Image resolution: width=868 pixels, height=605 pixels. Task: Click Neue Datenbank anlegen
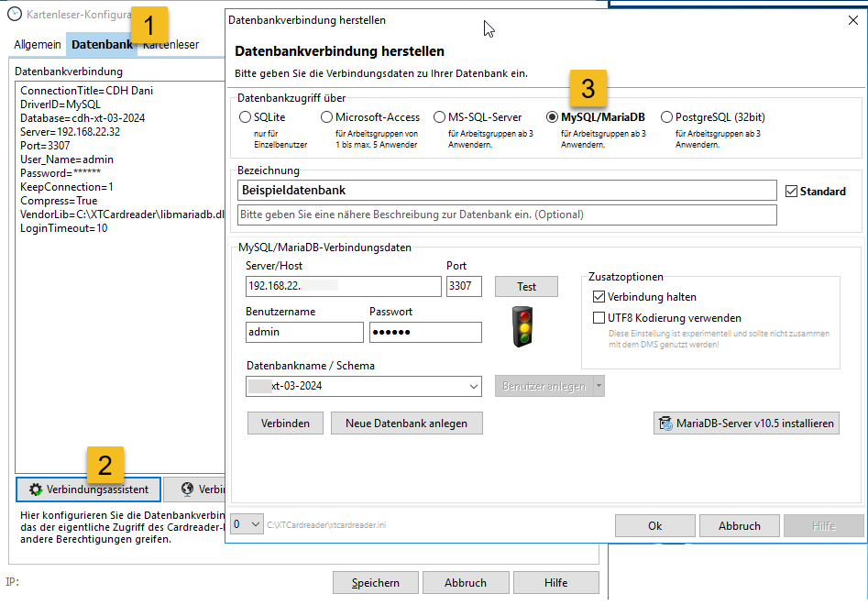pos(406,423)
